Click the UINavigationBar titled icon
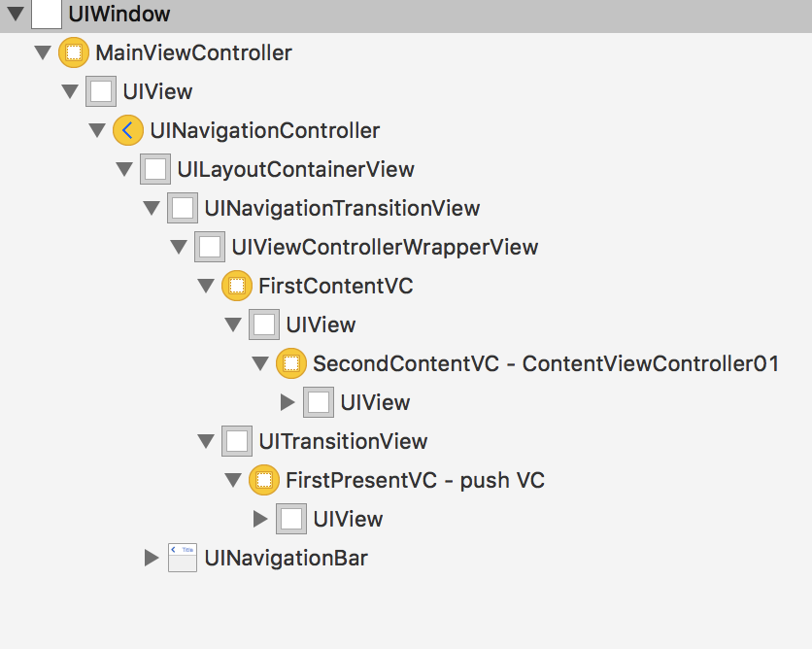 (183, 558)
